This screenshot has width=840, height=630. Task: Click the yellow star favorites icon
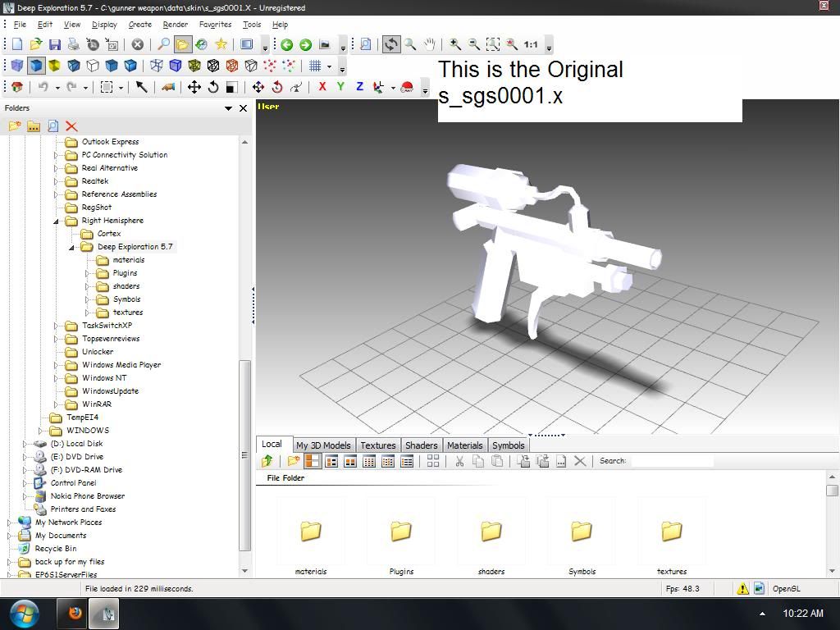point(221,44)
